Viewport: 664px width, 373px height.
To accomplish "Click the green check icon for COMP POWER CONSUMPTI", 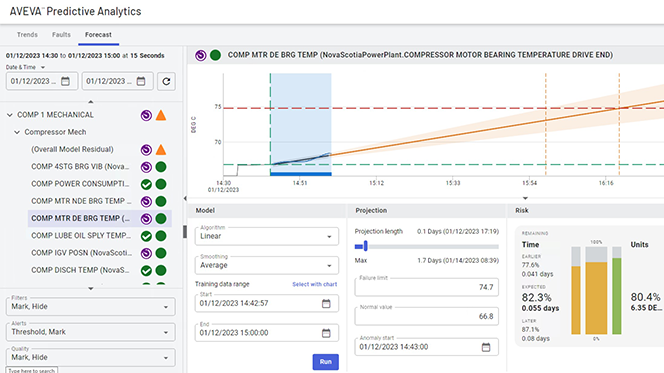I will pyautogui.click(x=146, y=184).
